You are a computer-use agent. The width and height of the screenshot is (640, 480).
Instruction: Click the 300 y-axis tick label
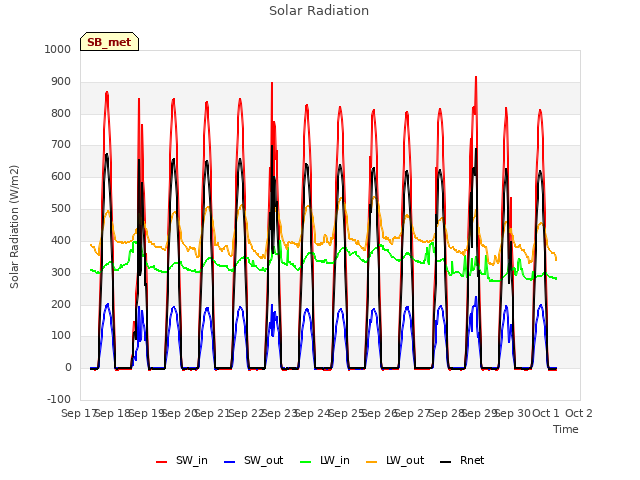tap(61, 272)
